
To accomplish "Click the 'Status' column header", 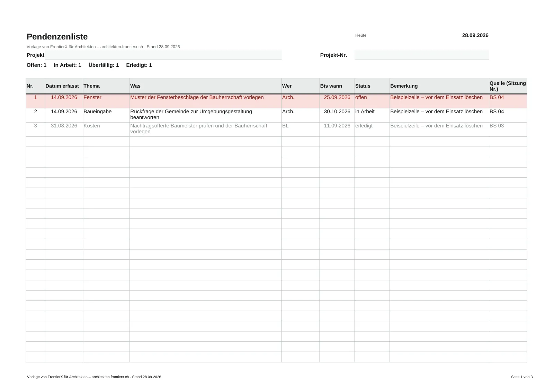I will [x=372, y=86].
